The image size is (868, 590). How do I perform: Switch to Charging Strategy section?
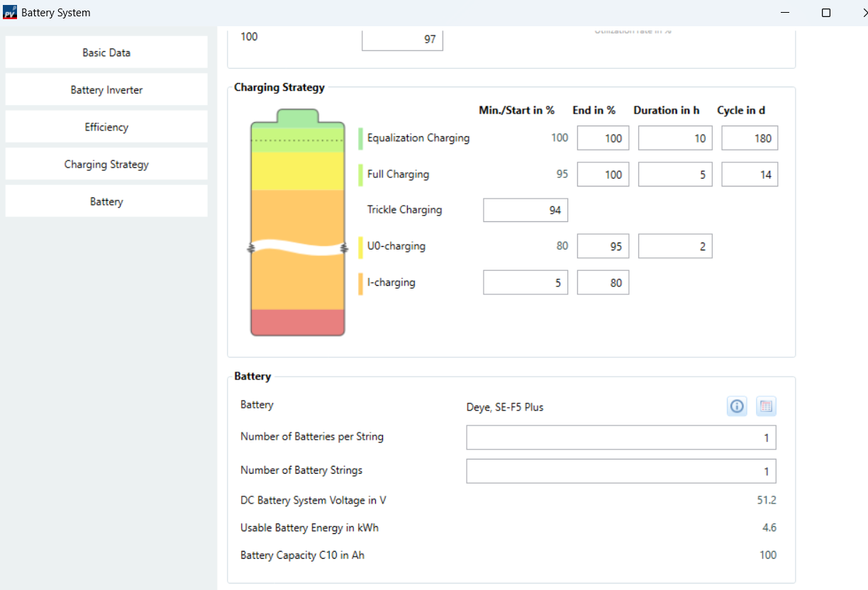pyautogui.click(x=106, y=165)
